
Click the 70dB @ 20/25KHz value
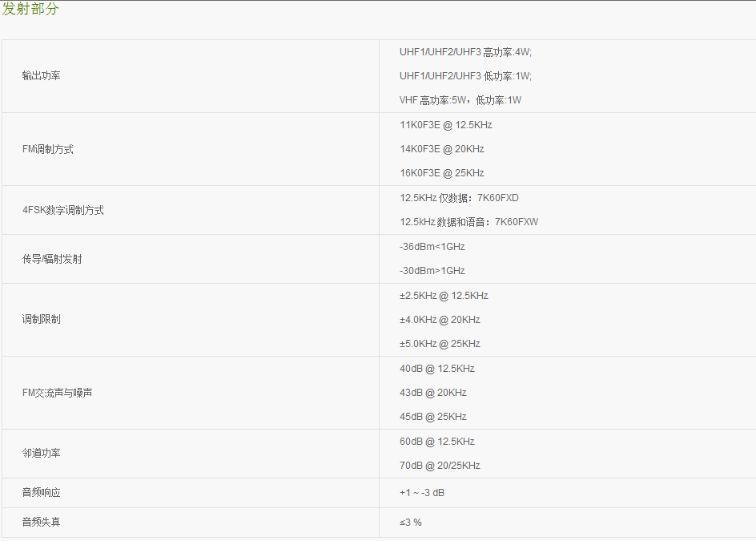[440, 465]
